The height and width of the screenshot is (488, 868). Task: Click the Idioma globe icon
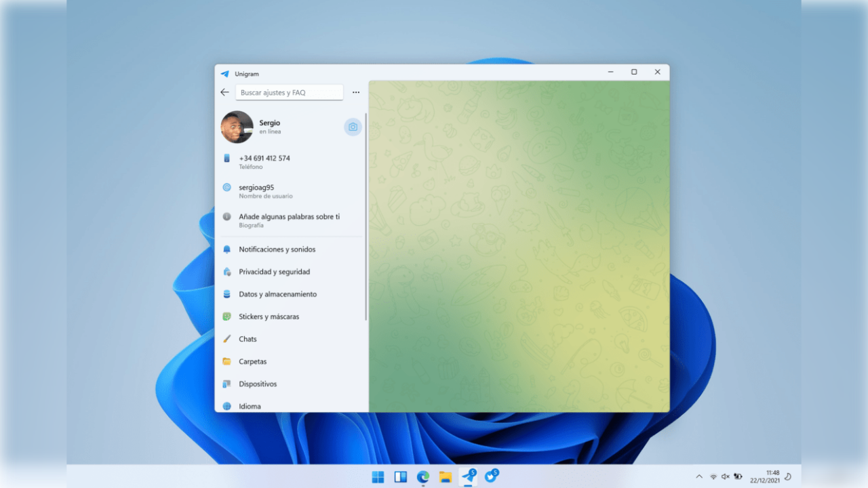click(x=227, y=406)
